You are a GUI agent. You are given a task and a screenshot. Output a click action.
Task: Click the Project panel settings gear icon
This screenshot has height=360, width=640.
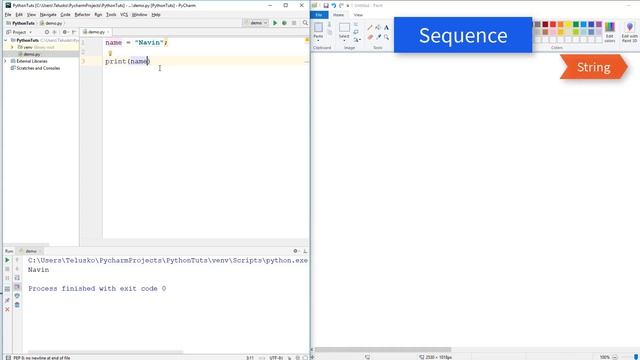coord(64,32)
